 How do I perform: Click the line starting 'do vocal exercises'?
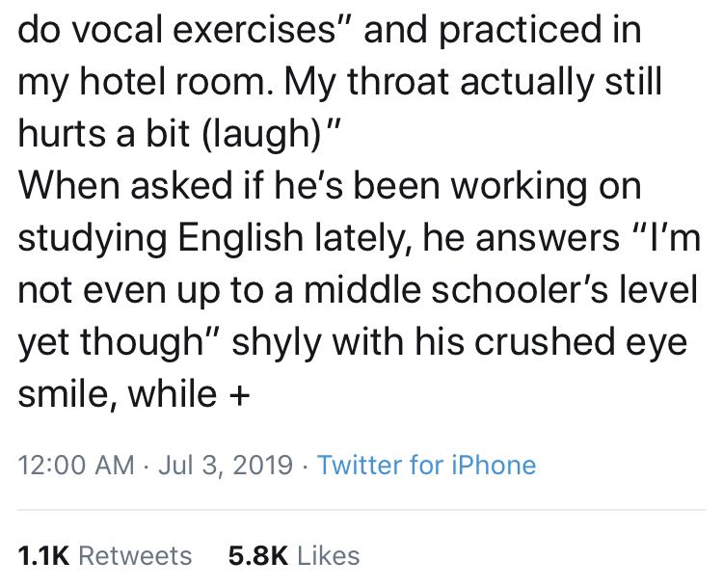328,31
